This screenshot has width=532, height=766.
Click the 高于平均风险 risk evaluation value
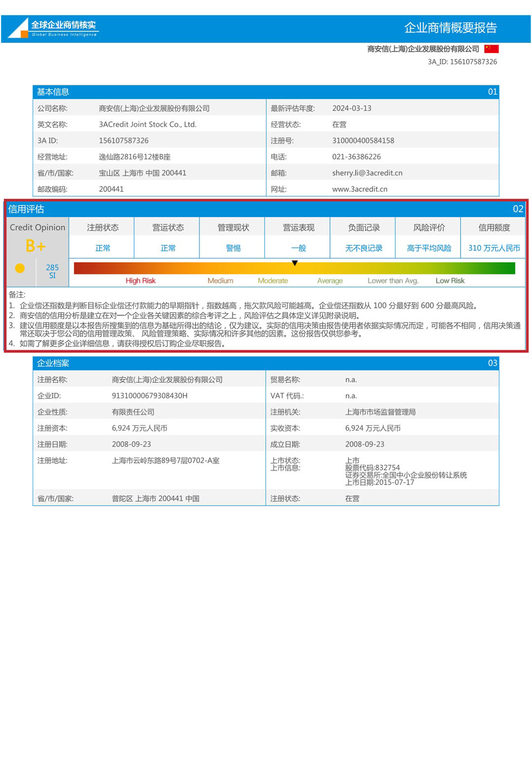coord(429,248)
